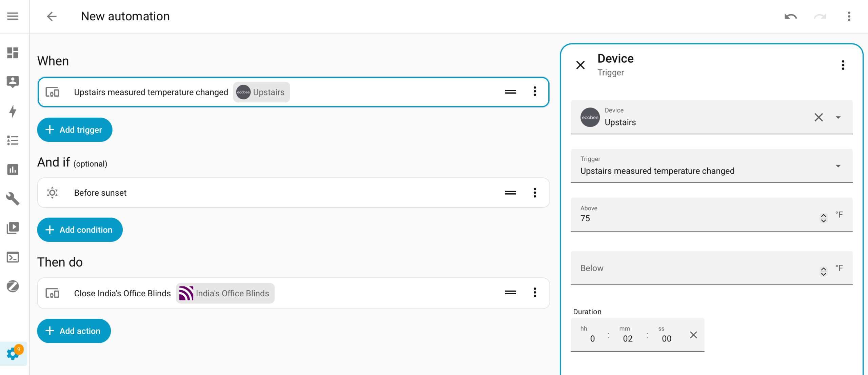Clear the Duration time field

coord(693,335)
